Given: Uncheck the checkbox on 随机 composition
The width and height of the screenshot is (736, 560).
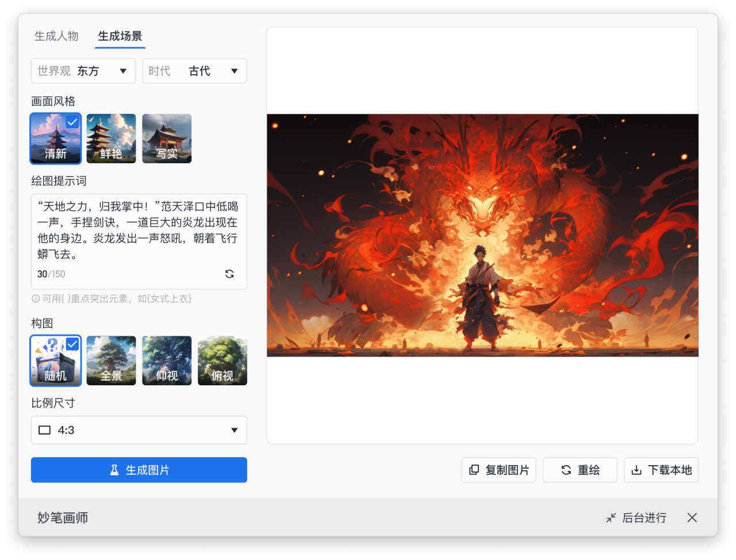Looking at the screenshot, I should pos(72,344).
